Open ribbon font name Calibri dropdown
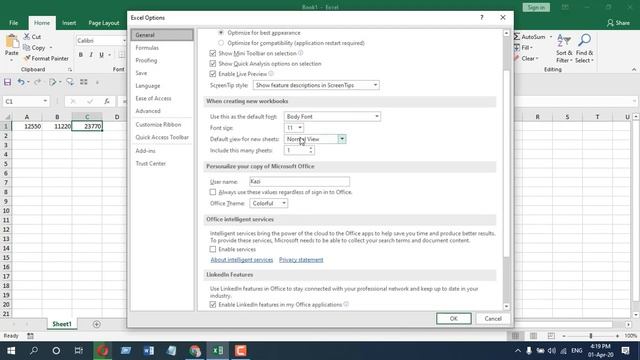The height and width of the screenshot is (360, 640). pyautogui.click(x=124, y=41)
